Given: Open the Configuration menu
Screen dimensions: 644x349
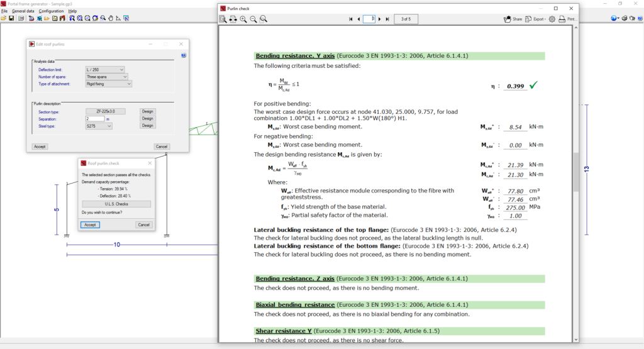Looking at the screenshot, I should pos(51,11).
